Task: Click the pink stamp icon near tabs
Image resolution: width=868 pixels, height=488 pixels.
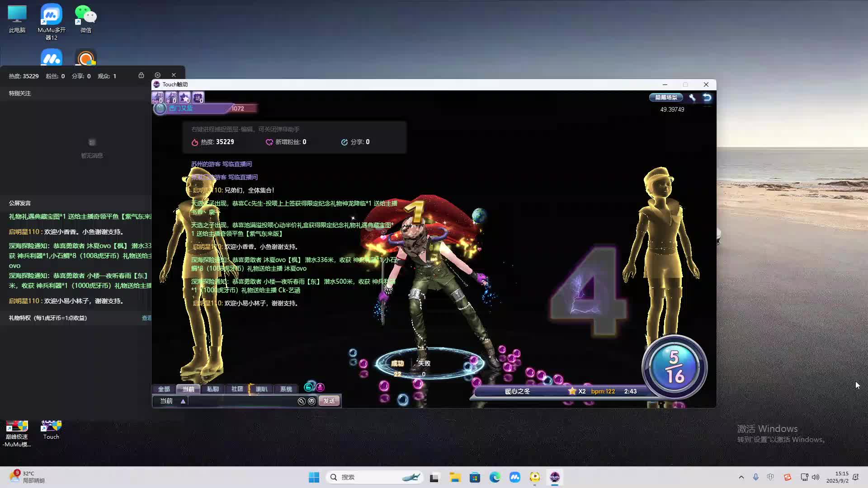Action: point(320,387)
